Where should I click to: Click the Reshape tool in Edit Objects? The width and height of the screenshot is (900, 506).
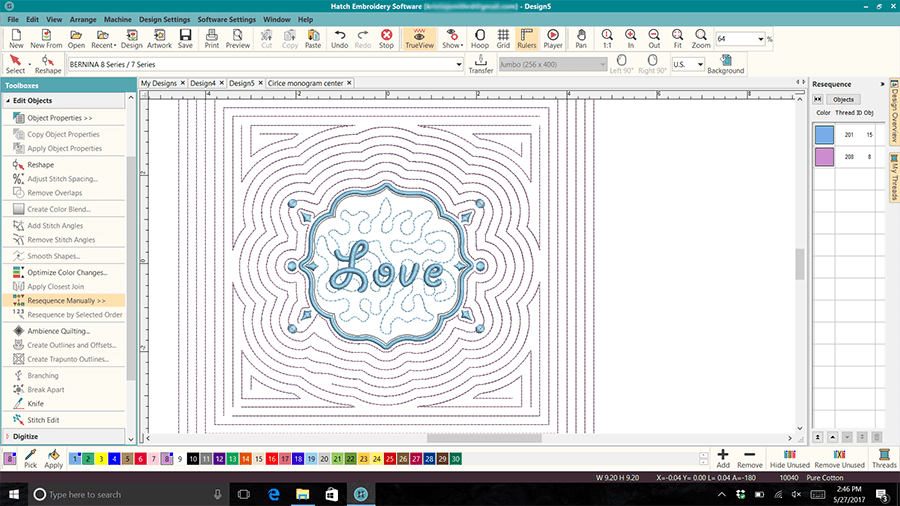point(40,164)
